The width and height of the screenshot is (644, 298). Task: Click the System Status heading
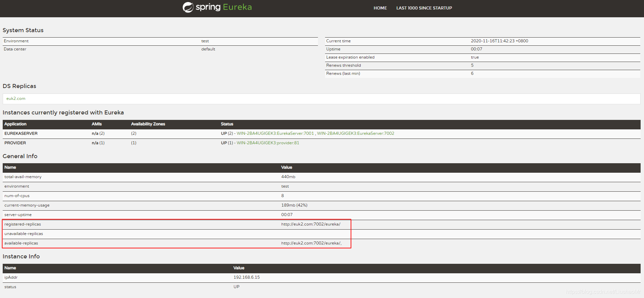coord(23,30)
